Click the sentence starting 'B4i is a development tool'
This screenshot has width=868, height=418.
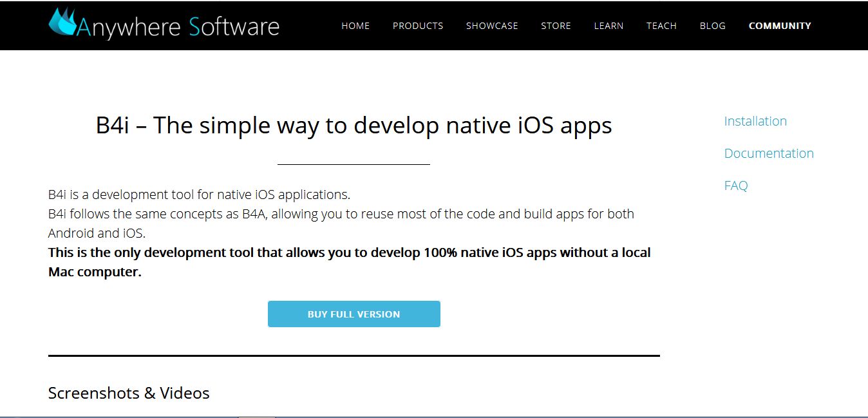pyautogui.click(x=199, y=195)
